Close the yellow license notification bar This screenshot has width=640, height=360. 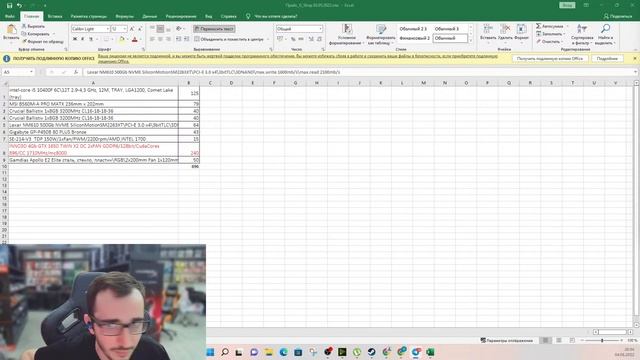[635, 58]
